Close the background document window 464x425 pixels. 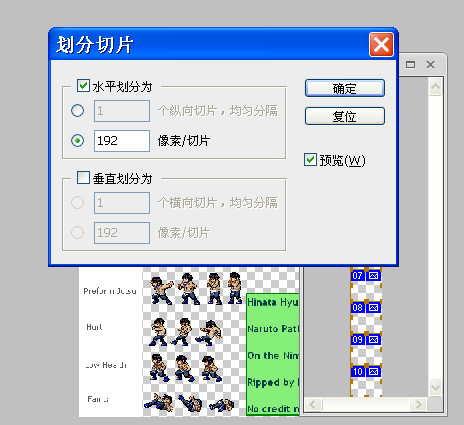pyautogui.click(x=430, y=64)
